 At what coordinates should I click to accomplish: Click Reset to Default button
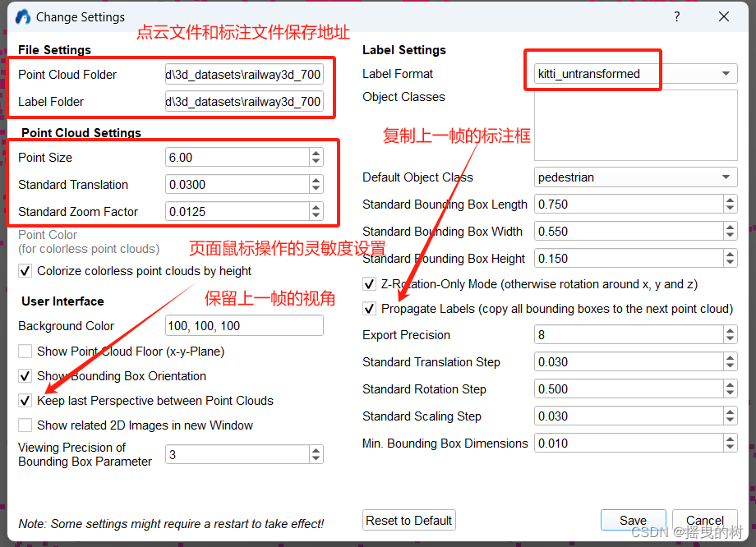pos(409,520)
